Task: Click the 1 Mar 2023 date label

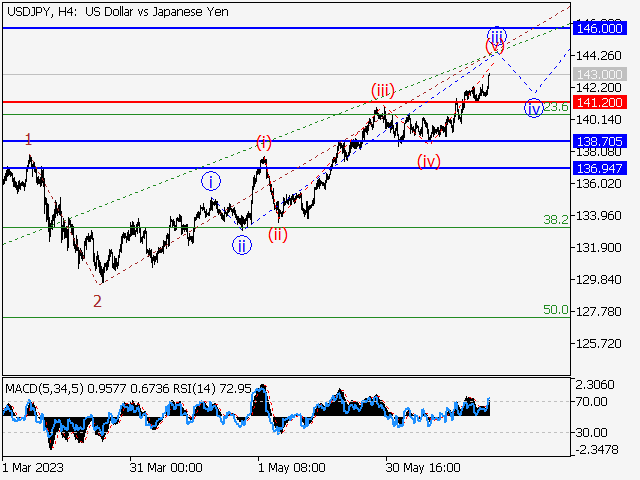Action: click(33, 468)
